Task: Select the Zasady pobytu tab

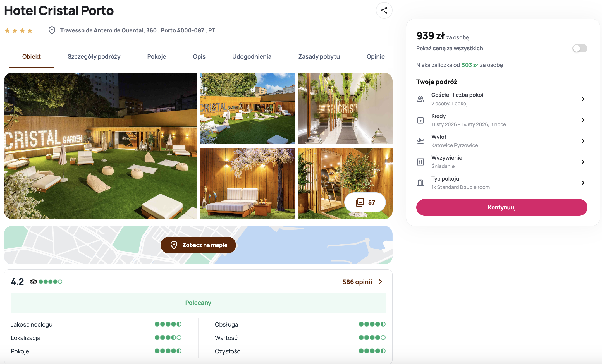Action: tap(319, 57)
